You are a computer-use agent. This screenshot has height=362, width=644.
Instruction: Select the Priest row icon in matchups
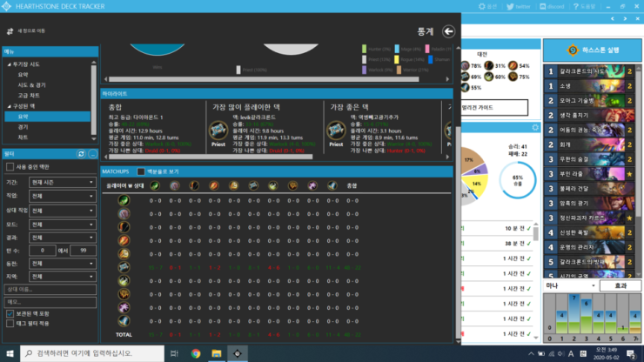(124, 267)
